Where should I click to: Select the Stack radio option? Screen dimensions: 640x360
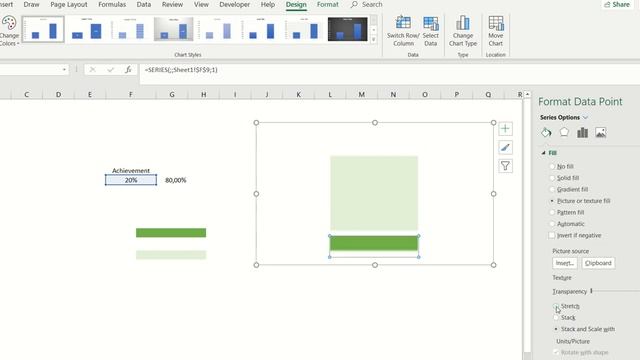point(556,318)
